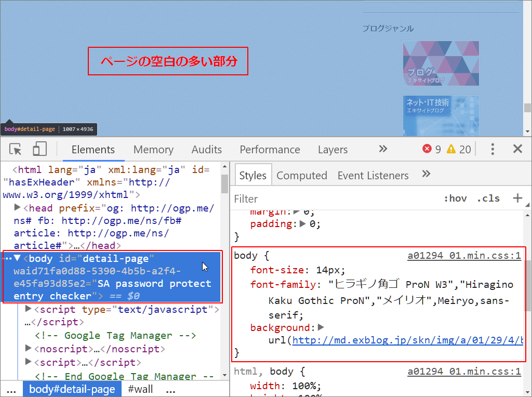Open the Layers tab

(x=332, y=150)
